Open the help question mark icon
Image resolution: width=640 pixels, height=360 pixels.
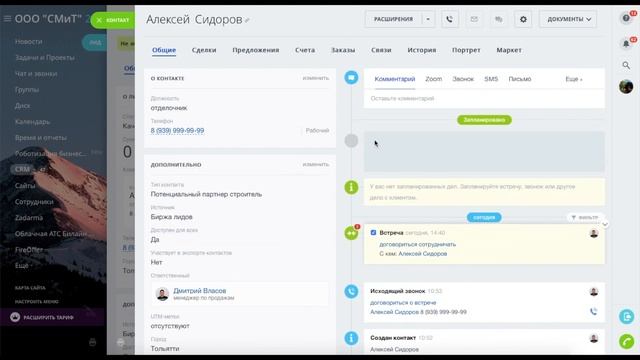(626, 18)
